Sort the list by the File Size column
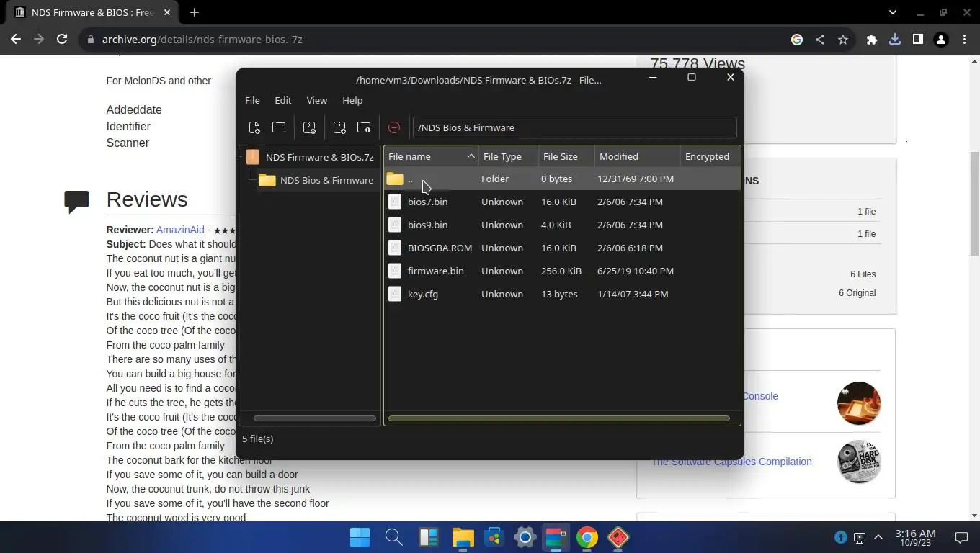The height and width of the screenshot is (553, 980). 566,156
